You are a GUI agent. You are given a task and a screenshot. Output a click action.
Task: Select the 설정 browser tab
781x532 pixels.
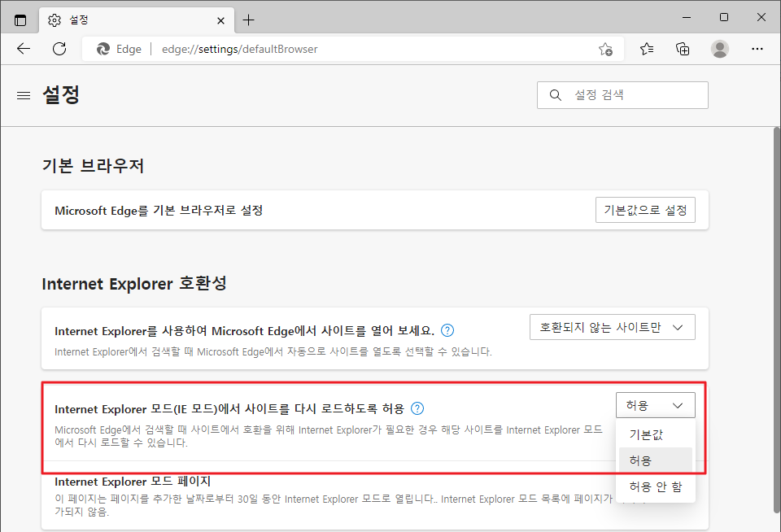(136, 20)
